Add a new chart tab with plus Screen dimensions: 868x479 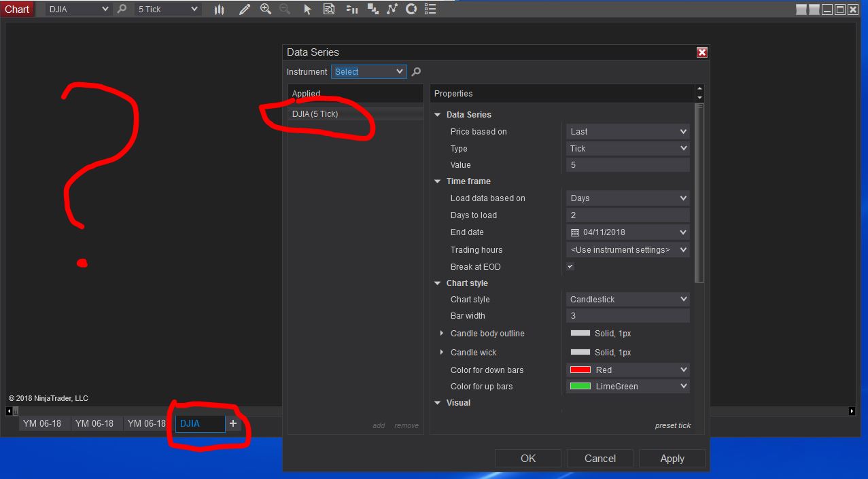233,423
